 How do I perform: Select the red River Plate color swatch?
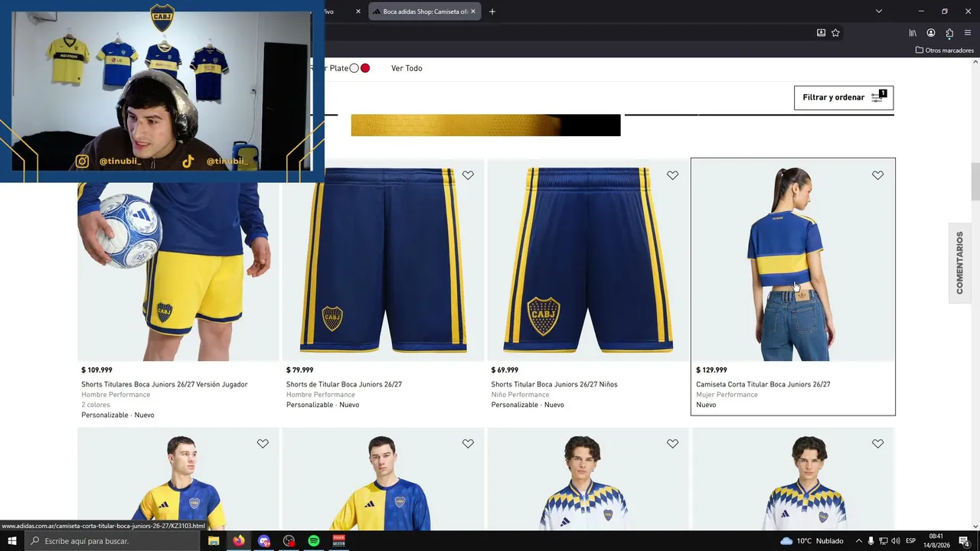tap(365, 68)
